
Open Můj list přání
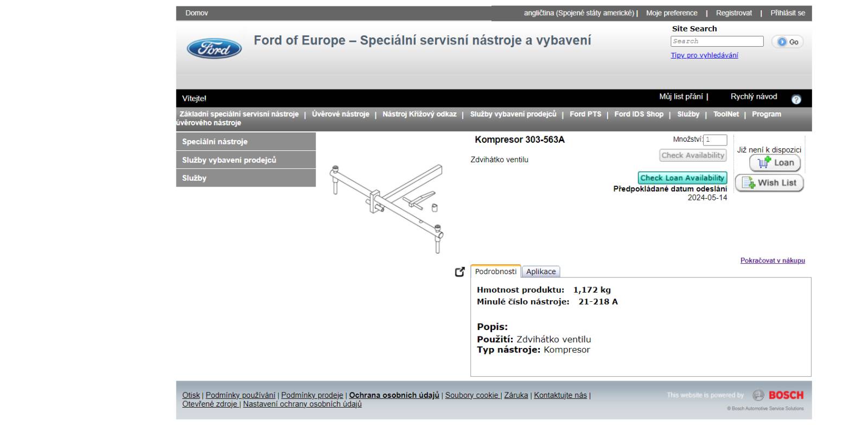click(681, 97)
